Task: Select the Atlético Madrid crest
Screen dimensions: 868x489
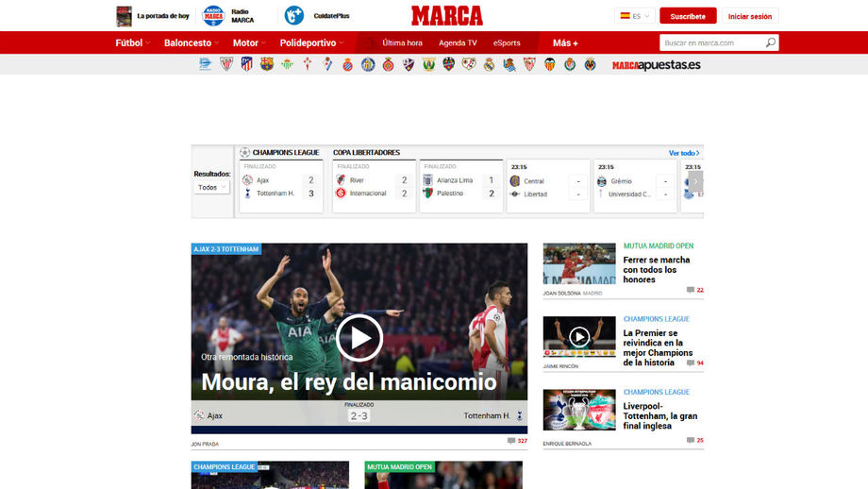Action: (246, 64)
